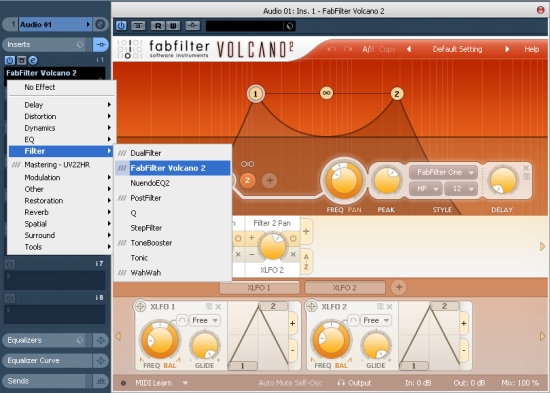Click the undo arrow in Volcano header
The width and height of the screenshot is (550, 393).
coord(331,49)
